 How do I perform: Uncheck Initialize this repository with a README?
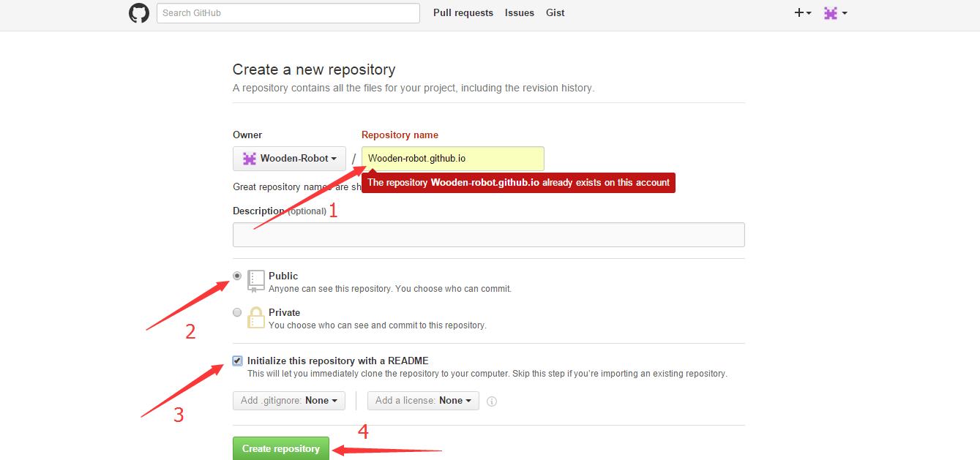coord(237,361)
